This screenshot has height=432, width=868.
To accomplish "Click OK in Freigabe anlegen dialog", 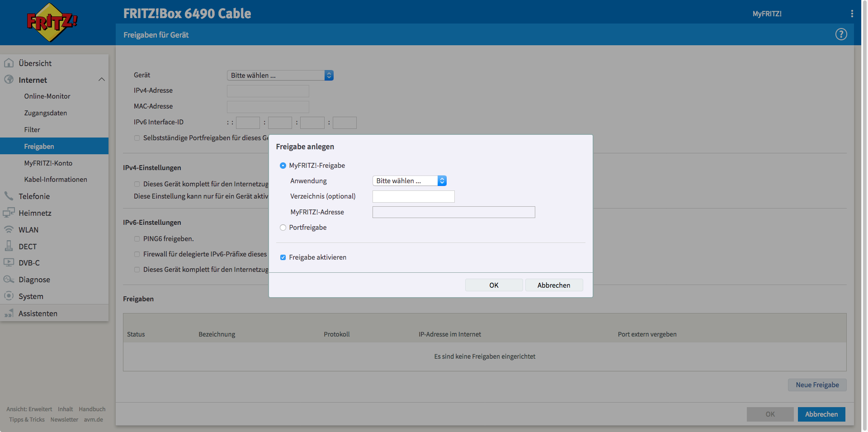I will pos(494,285).
